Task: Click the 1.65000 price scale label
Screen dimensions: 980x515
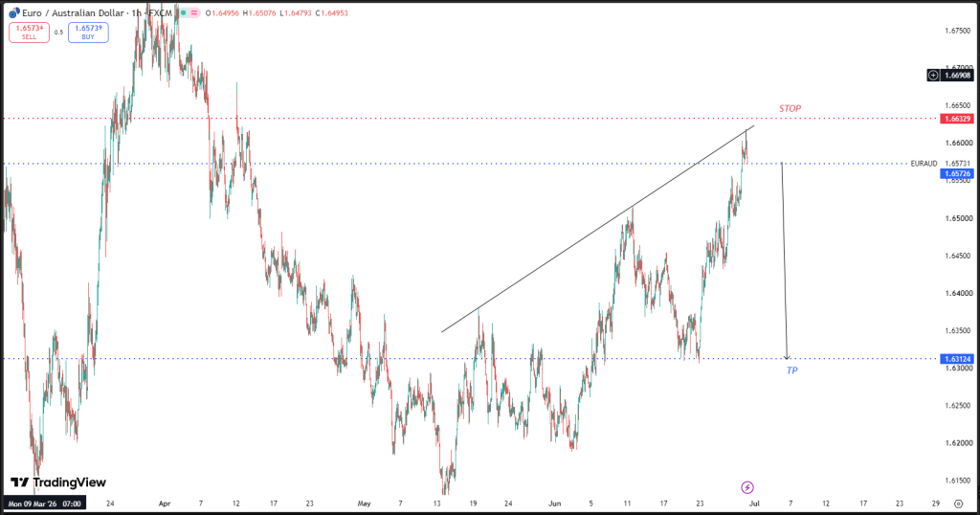Action: coord(958,218)
